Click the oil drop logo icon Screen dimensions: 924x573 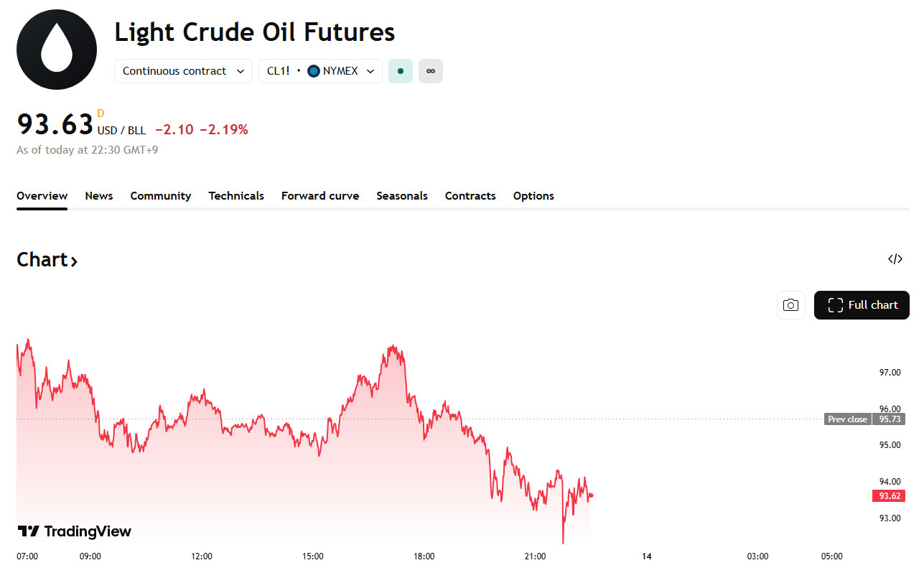[57, 50]
